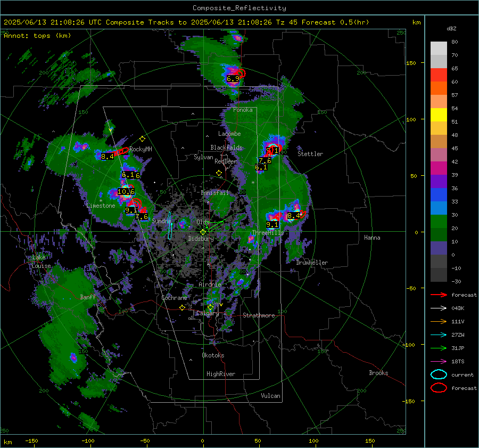Viewport: 479px width, 448px height.
Task: Pick the red 60-65 dBZ color swatch
Action: pos(439,75)
